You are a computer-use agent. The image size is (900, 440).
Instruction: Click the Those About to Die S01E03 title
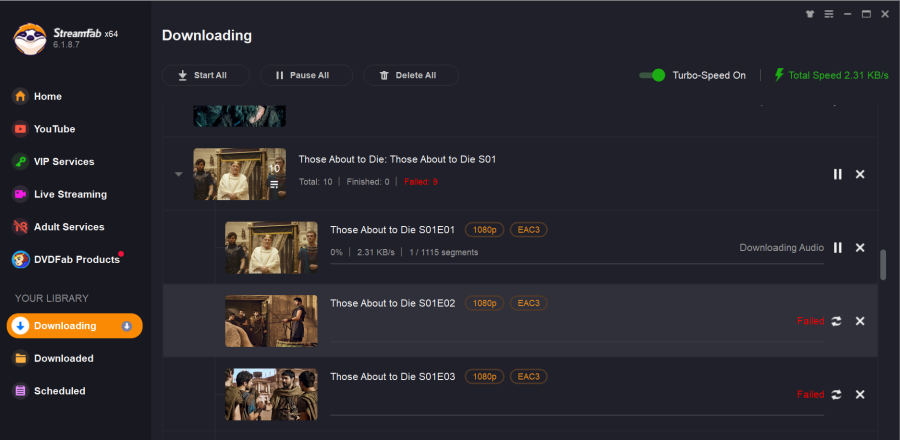[393, 377]
